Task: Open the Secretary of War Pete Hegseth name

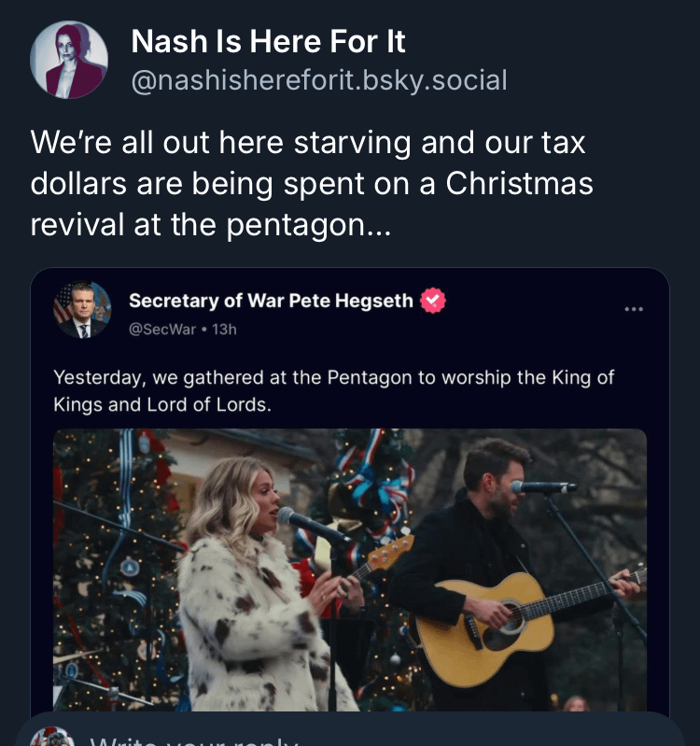Action: click(x=271, y=301)
